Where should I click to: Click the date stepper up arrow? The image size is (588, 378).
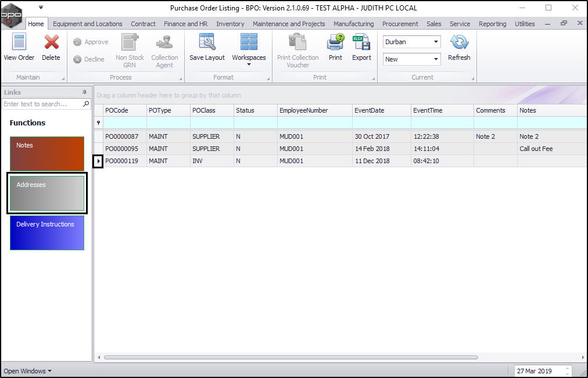[x=568, y=369]
